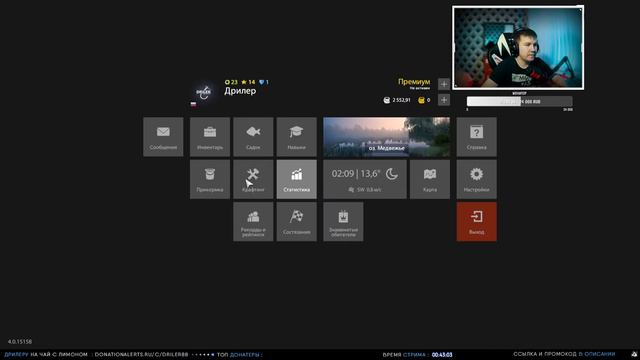Click the stream timer 00:43:03
The width and height of the screenshot is (640, 360).
[x=442, y=355]
